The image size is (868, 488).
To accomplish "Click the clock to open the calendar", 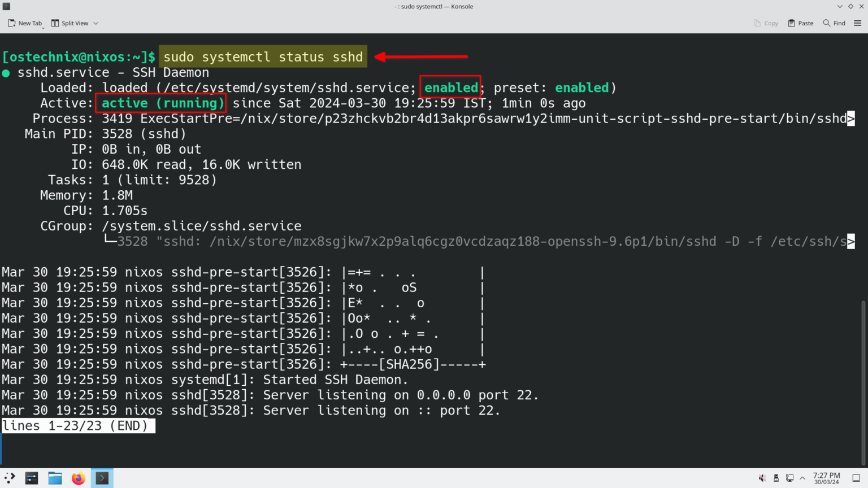I will pos(826,478).
